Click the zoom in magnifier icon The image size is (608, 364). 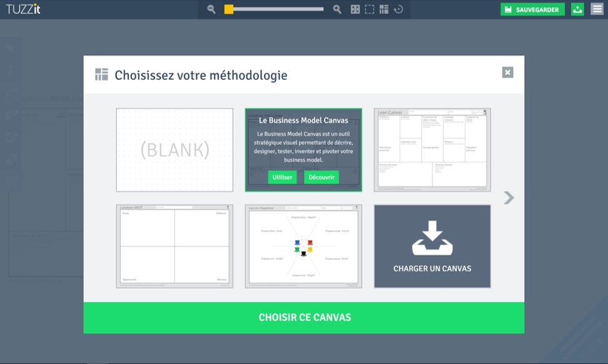coord(337,9)
